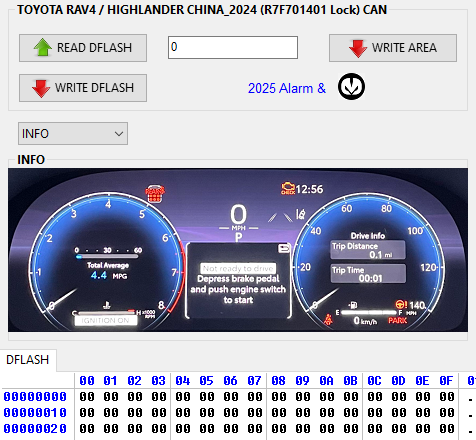Click the red seatbelt warning icon in cluster

tap(328, 319)
